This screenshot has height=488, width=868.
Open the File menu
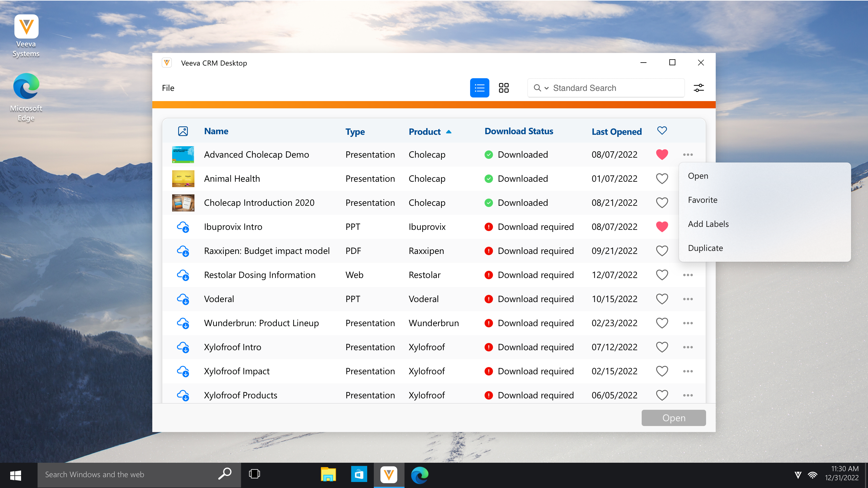click(168, 88)
